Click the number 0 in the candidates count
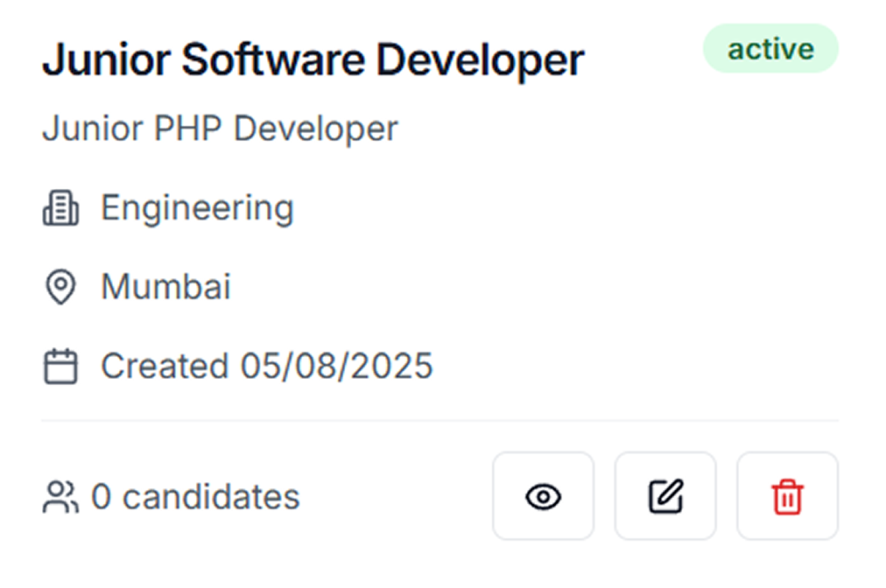The image size is (886, 588). point(102,497)
